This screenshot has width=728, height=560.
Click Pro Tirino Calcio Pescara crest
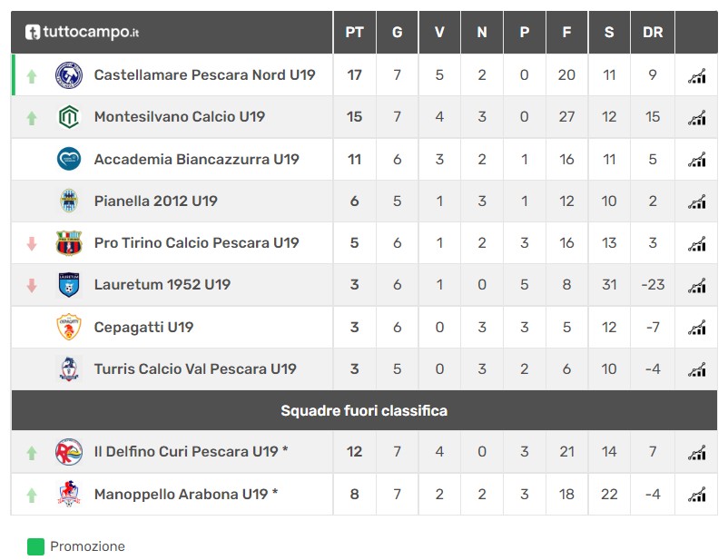69,242
